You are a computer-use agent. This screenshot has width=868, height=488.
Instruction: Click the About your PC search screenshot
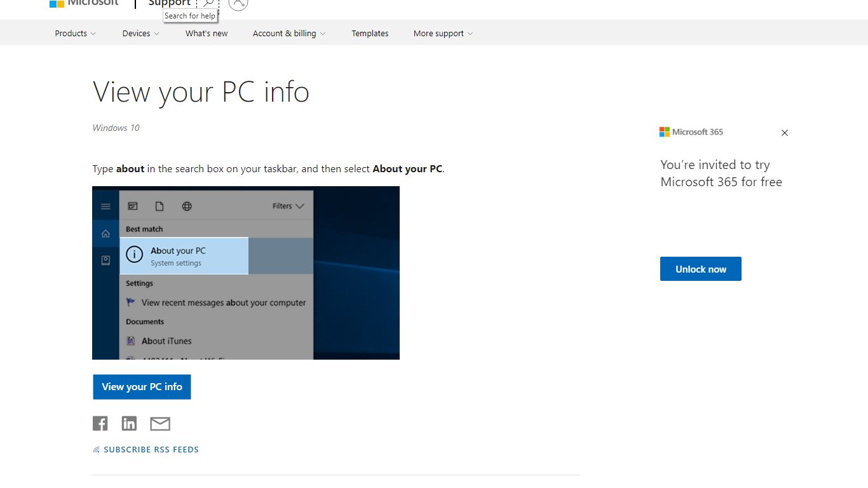coord(246,273)
